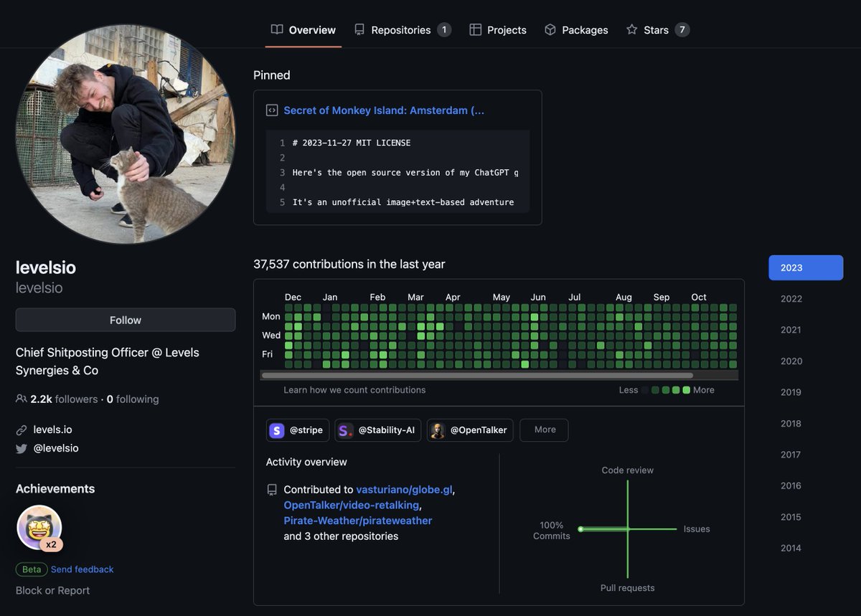
Task: View the 2.2k followers list
Action: 64,399
